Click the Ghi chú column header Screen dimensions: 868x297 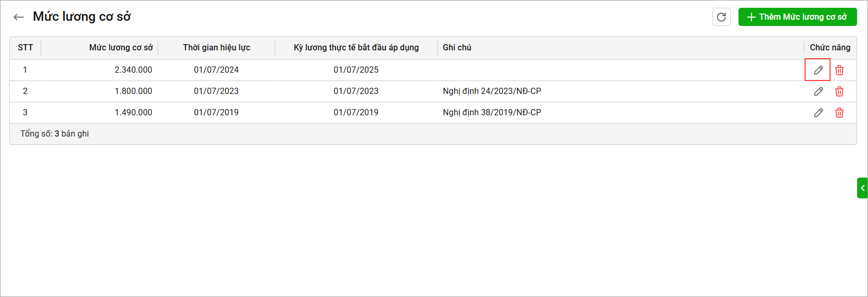coord(457,48)
